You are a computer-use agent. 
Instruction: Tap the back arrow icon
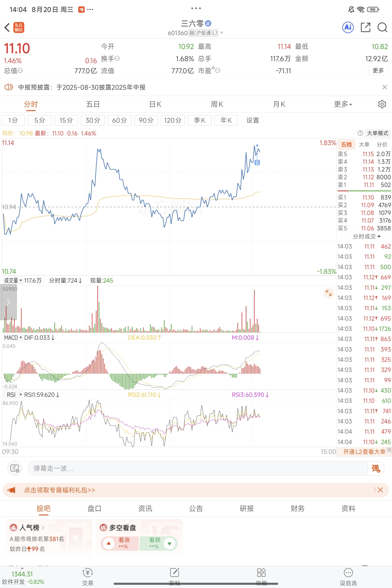[x=7, y=27]
